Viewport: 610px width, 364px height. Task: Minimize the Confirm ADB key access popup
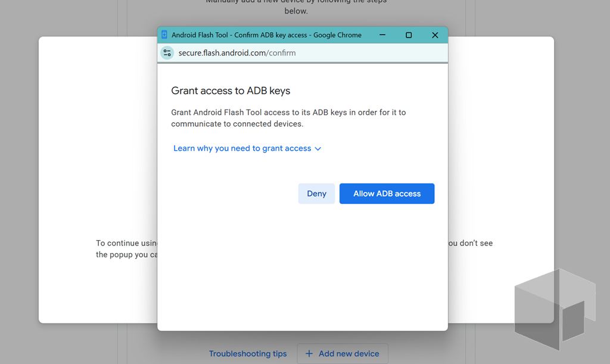click(x=382, y=35)
